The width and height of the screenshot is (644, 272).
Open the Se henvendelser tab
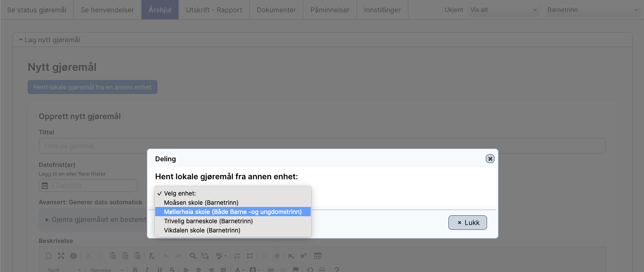click(107, 10)
